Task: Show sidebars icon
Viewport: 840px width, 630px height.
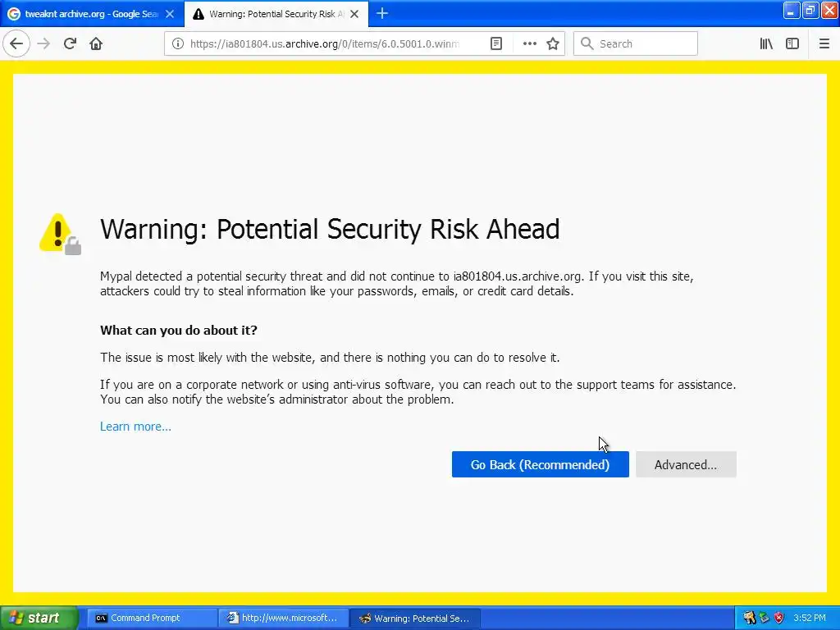Action: coord(792,44)
